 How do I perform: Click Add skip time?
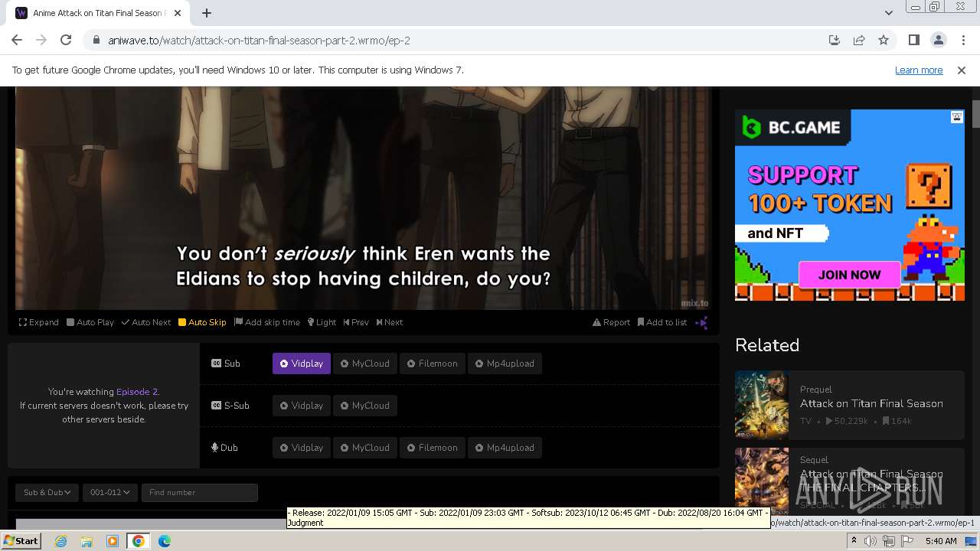[267, 322]
